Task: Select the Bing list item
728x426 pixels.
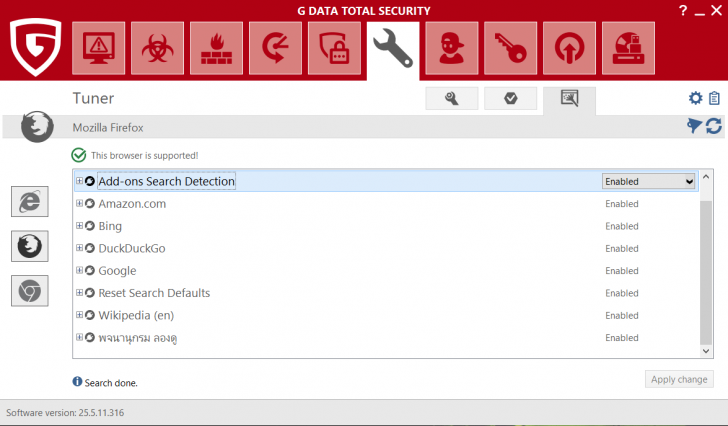Action: tap(110, 226)
